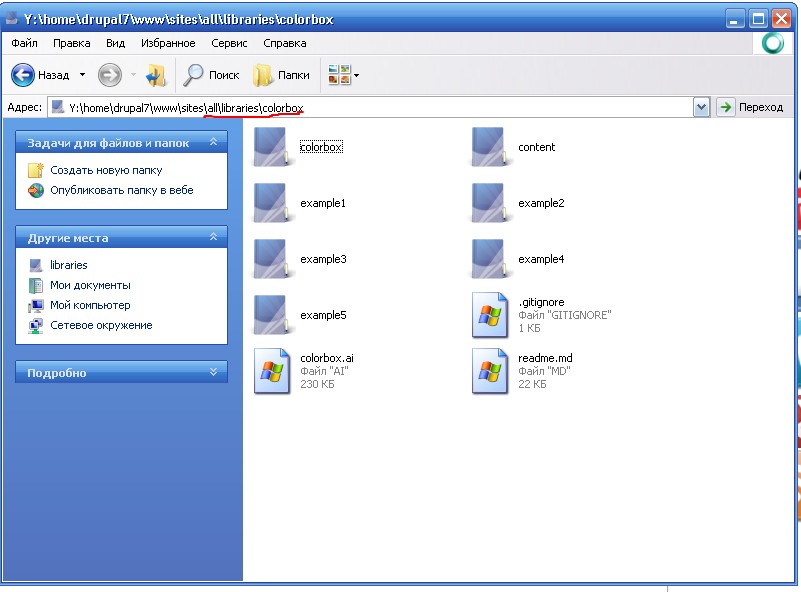
Task: Open the Правка menu
Action: (x=72, y=43)
